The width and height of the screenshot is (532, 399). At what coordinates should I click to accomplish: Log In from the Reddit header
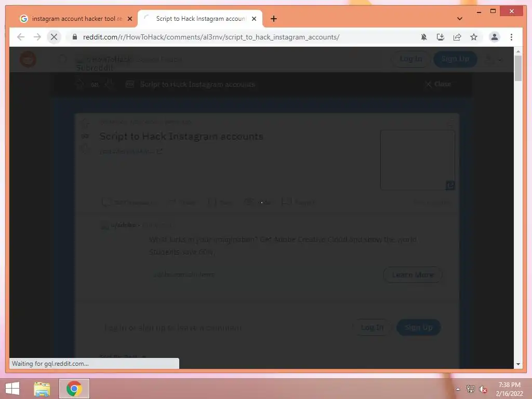pyautogui.click(x=411, y=59)
